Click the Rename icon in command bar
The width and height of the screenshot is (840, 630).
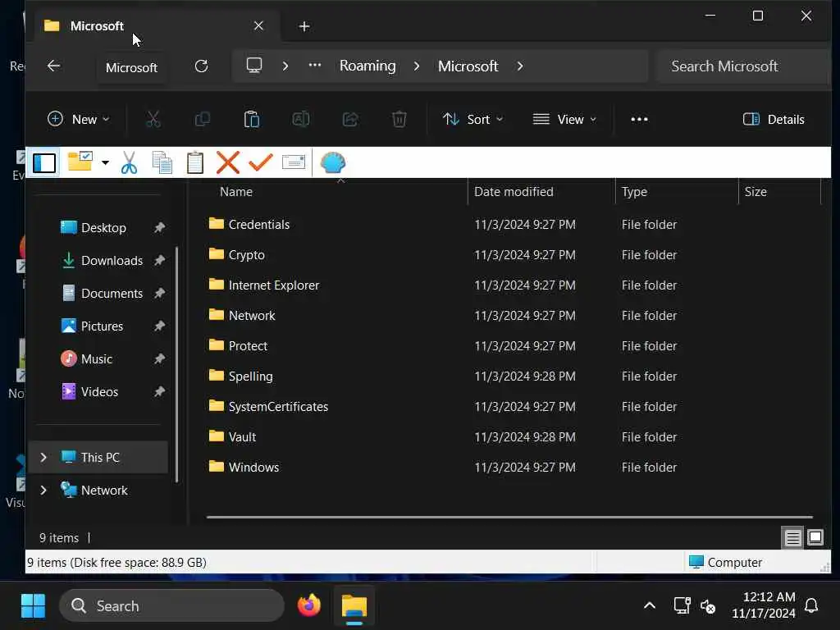click(300, 119)
